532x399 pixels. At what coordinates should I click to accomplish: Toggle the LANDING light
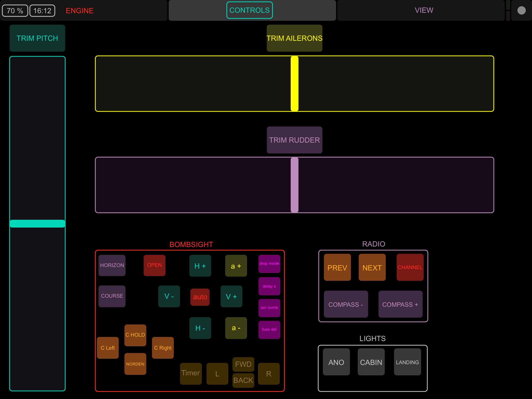tap(407, 362)
